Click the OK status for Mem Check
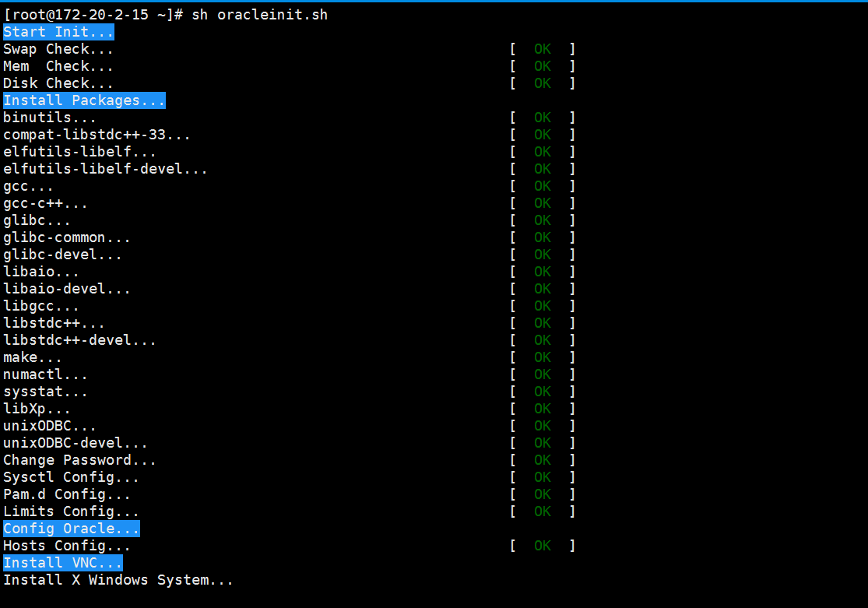The height and width of the screenshot is (608, 868). (x=543, y=66)
